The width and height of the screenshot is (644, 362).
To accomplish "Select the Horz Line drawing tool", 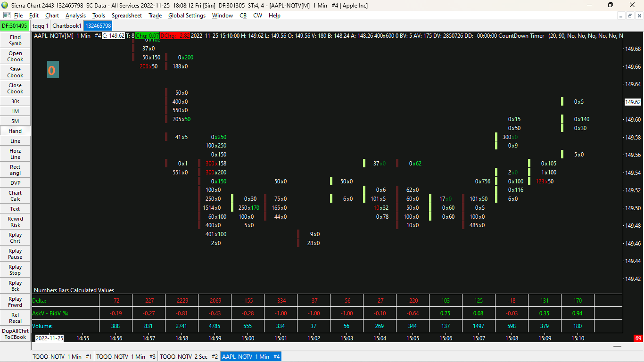I will click(x=15, y=154).
